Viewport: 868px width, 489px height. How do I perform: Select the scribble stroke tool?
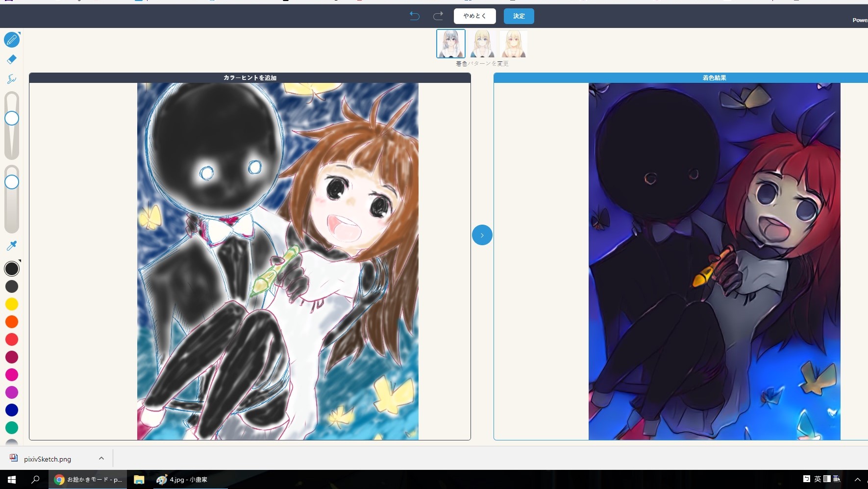coord(12,78)
